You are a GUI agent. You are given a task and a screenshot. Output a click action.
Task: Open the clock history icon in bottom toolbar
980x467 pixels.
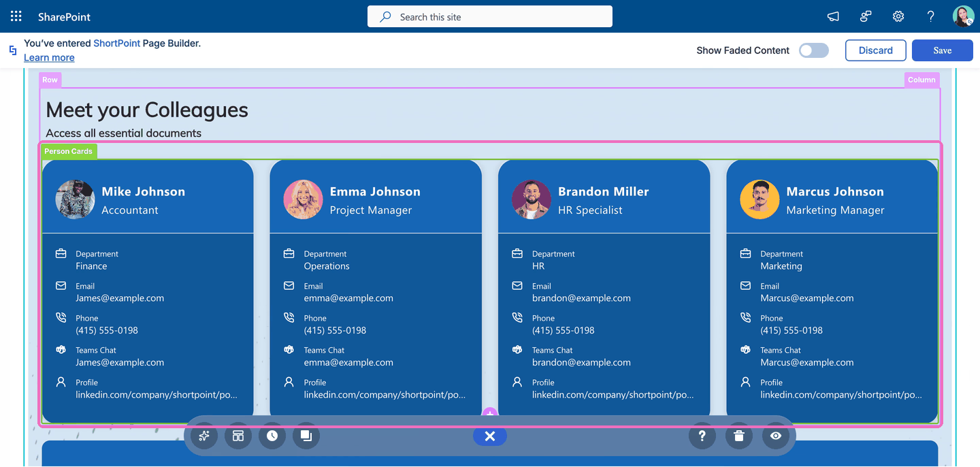pos(272,436)
